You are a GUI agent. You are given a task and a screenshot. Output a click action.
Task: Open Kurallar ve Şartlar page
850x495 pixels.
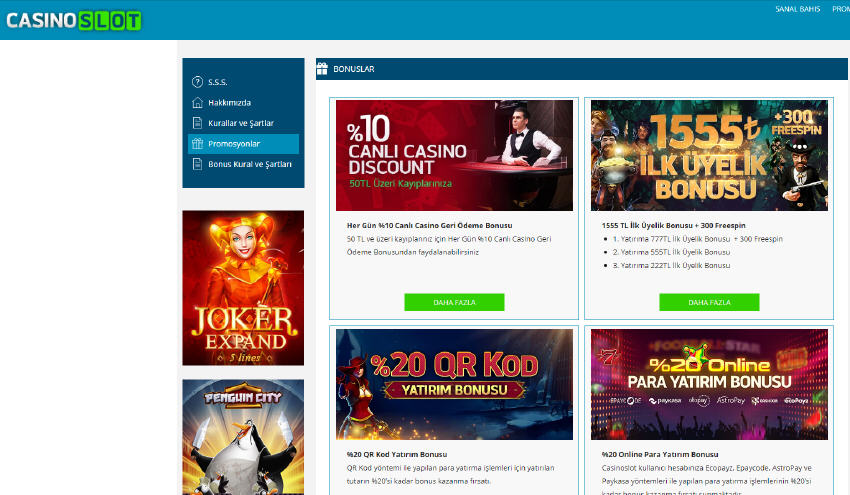tap(240, 123)
